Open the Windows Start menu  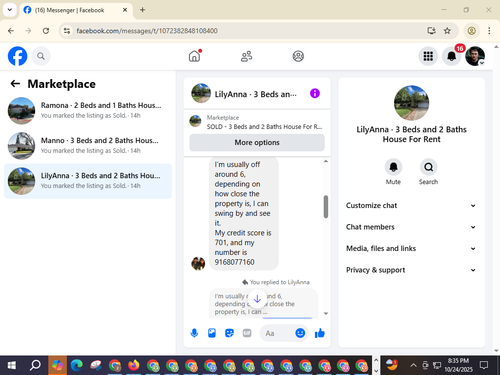tap(11, 365)
